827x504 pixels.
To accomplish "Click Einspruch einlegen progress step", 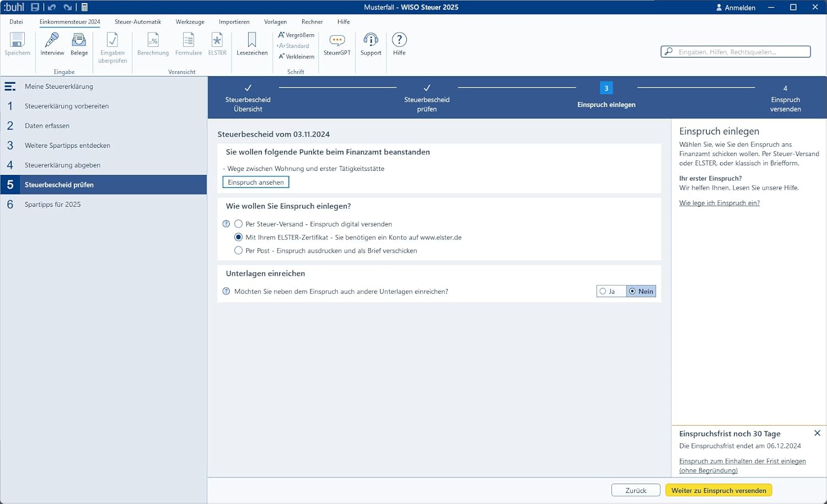I will [606, 96].
